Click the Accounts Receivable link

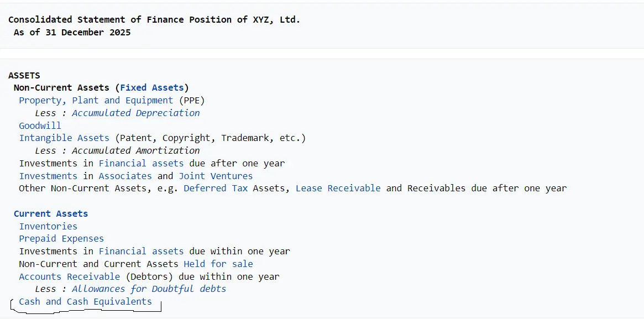coord(69,276)
